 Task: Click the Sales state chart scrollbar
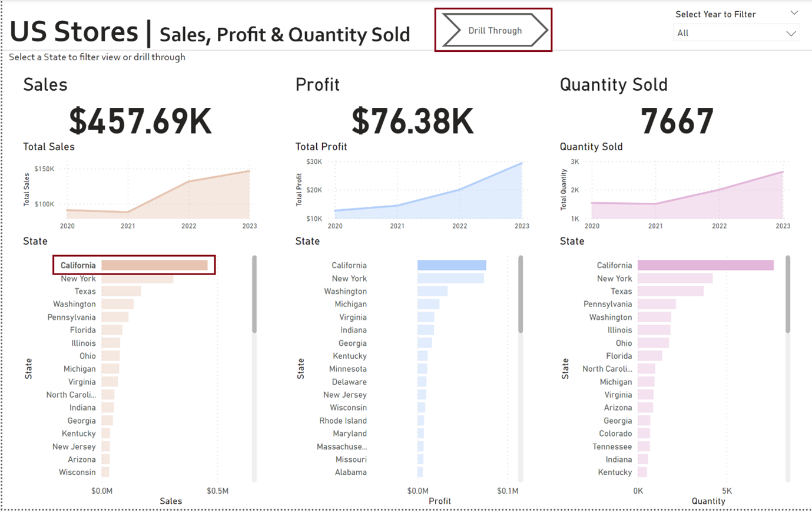(x=254, y=295)
